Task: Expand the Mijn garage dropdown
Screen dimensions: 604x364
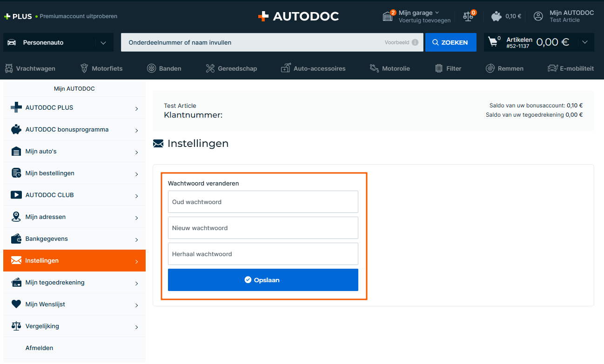Action: pos(437,13)
